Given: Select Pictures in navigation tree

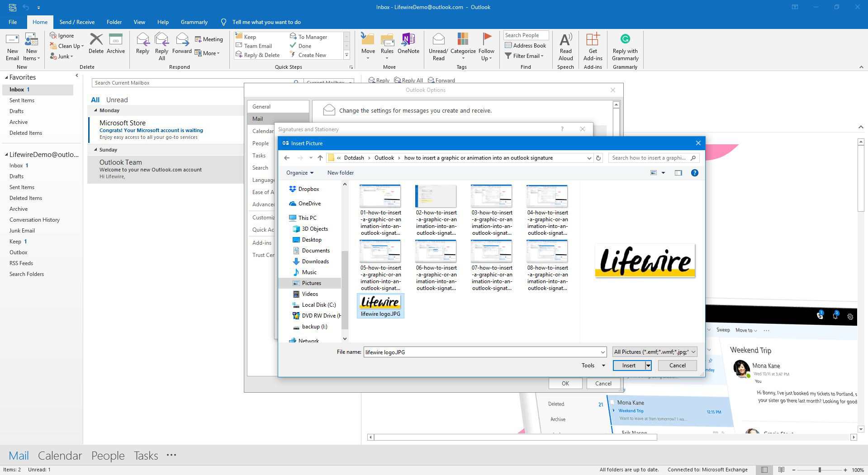Looking at the screenshot, I should (x=311, y=283).
